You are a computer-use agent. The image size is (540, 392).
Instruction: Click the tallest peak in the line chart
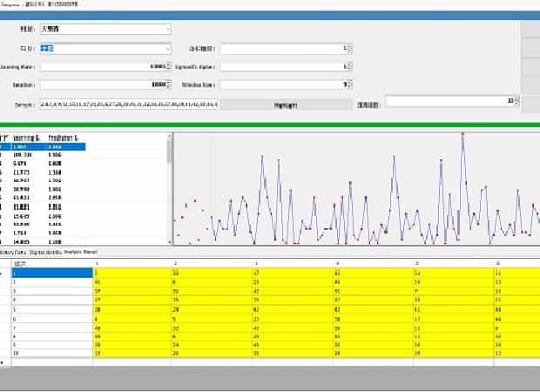462,135
